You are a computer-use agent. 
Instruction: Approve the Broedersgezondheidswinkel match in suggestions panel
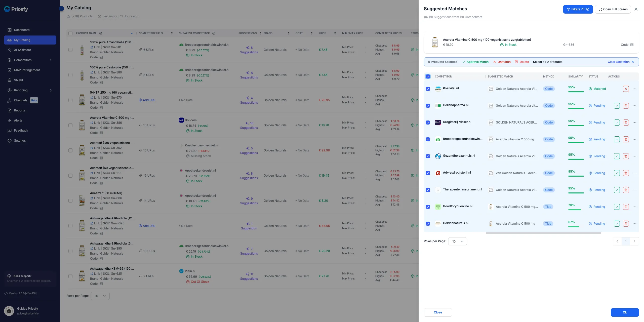coord(617,139)
